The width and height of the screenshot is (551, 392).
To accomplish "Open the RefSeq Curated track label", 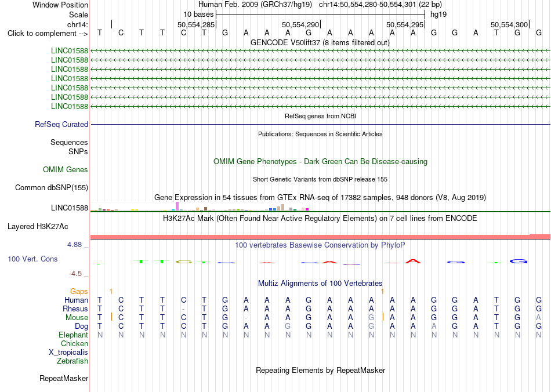I will coord(61,124).
